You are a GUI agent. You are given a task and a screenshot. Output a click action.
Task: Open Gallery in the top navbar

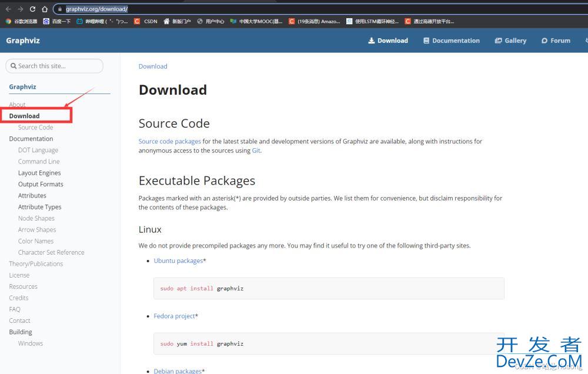[511, 41]
